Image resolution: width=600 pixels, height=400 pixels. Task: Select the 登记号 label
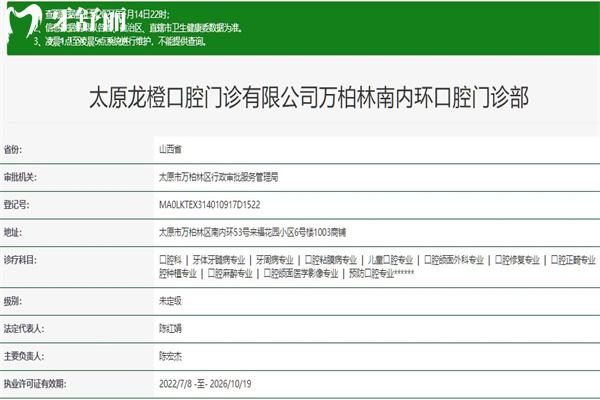(16, 205)
